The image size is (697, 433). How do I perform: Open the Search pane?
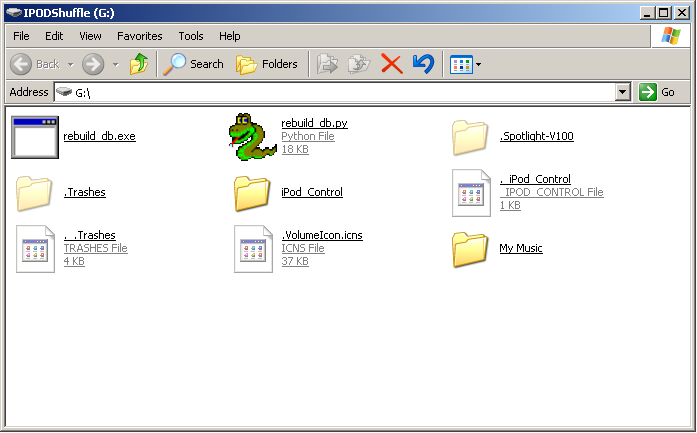click(193, 64)
